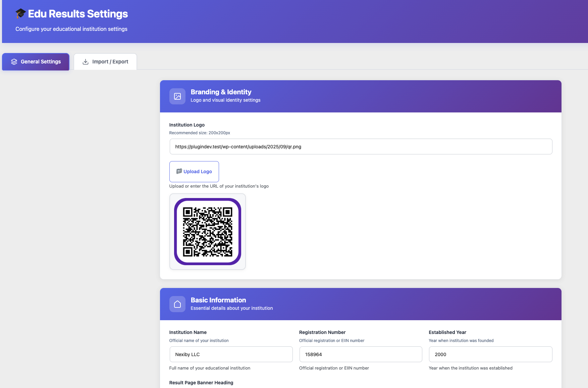The image size is (588, 388).
Task: Click 'Essential details about your institution' subtitle
Action: point(232,308)
